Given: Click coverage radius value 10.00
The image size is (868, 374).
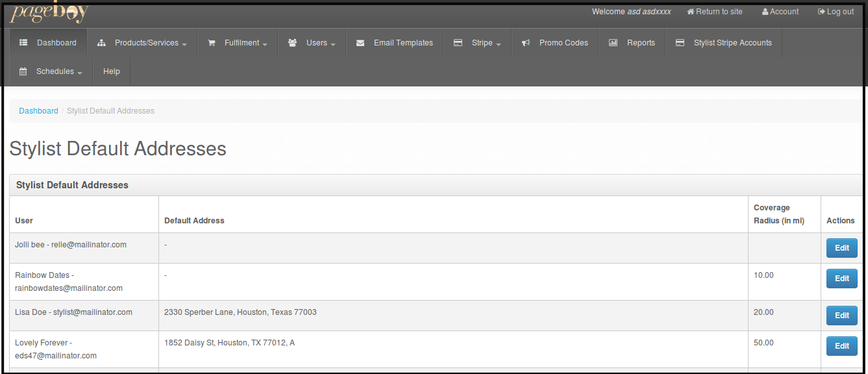Looking at the screenshot, I should coord(763,275).
